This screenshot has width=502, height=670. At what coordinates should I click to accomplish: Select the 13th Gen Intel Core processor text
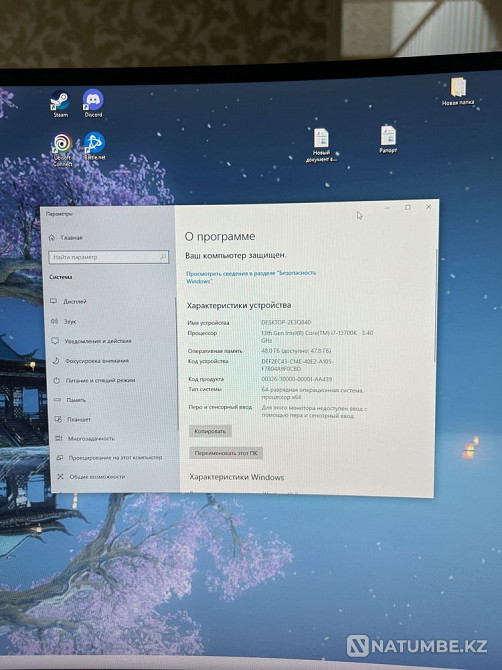(317, 336)
